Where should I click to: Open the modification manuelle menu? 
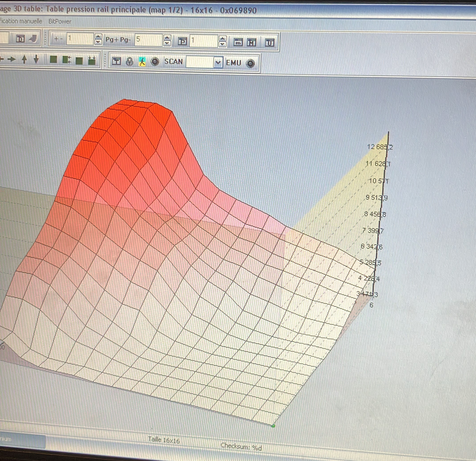click(x=21, y=21)
